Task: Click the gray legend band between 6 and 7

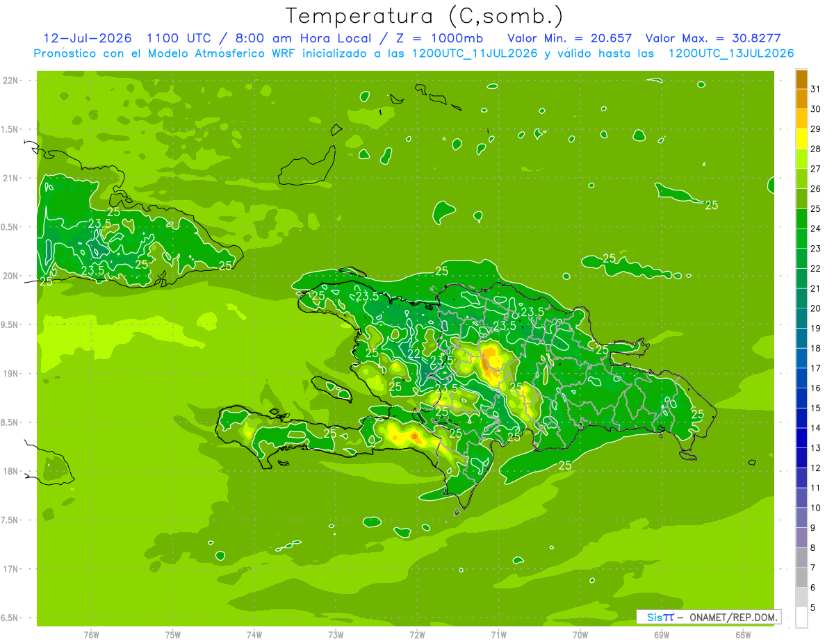Action: (x=801, y=577)
